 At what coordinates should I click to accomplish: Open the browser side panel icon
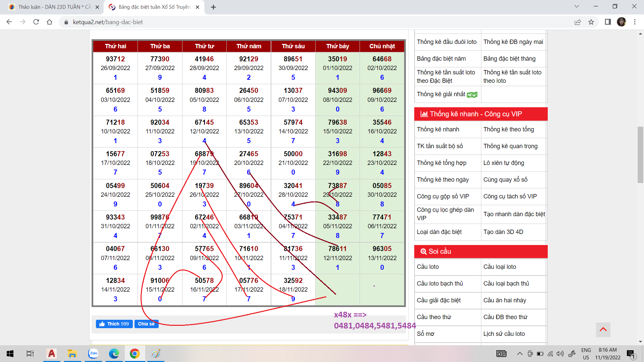point(608,22)
